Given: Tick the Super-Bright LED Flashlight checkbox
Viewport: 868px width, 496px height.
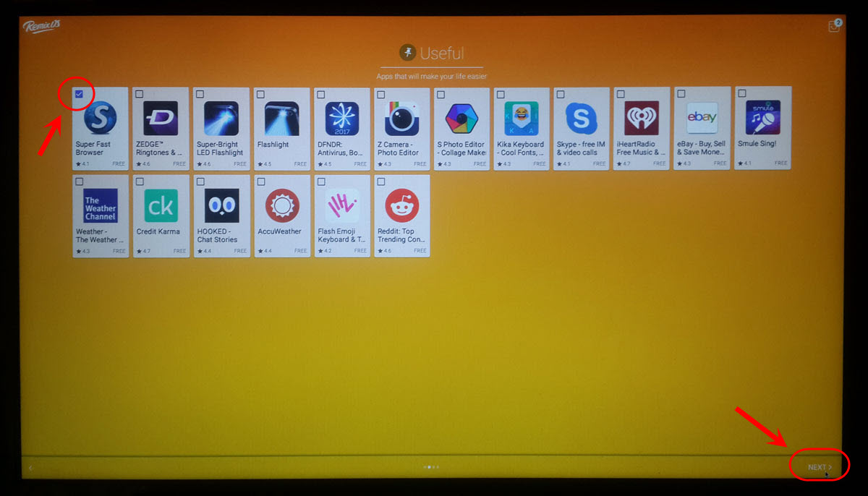Looking at the screenshot, I should [200, 94].
